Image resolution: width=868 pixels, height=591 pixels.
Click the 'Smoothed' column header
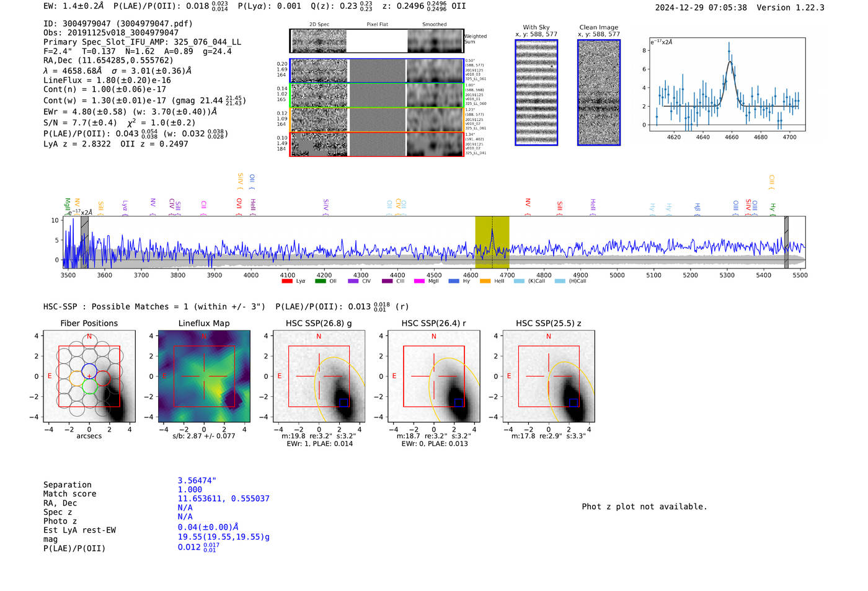[x=435, y=24]
